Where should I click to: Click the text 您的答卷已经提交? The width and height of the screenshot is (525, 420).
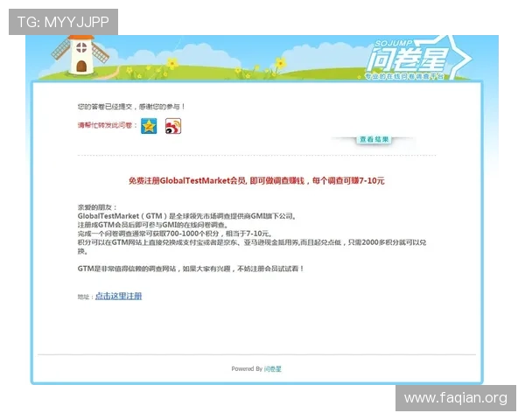tap(105, 107)
